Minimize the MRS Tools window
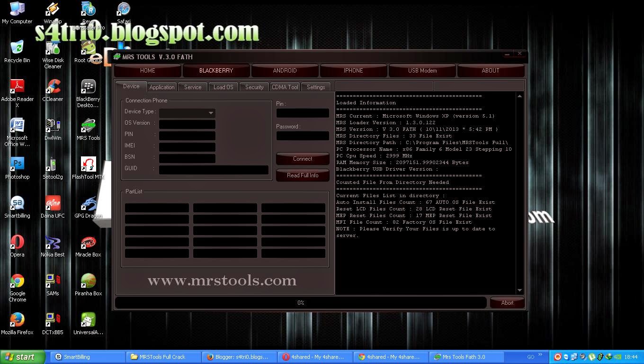The image size is (644, 364). tap(507, 55)
